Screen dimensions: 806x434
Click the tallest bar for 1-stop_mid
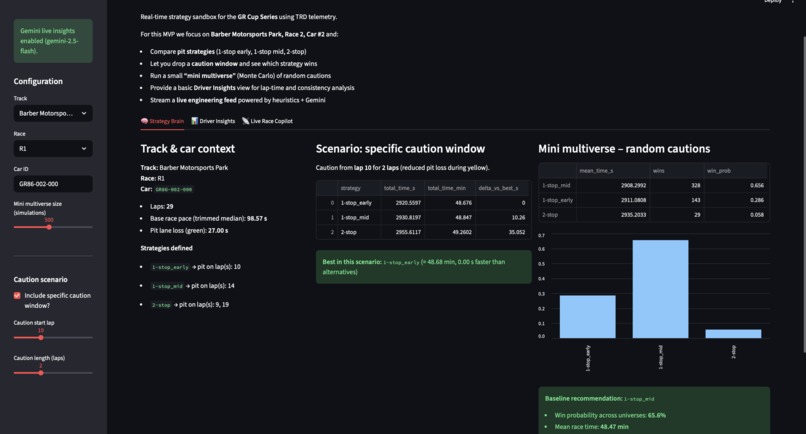click(x=660, y=289)
